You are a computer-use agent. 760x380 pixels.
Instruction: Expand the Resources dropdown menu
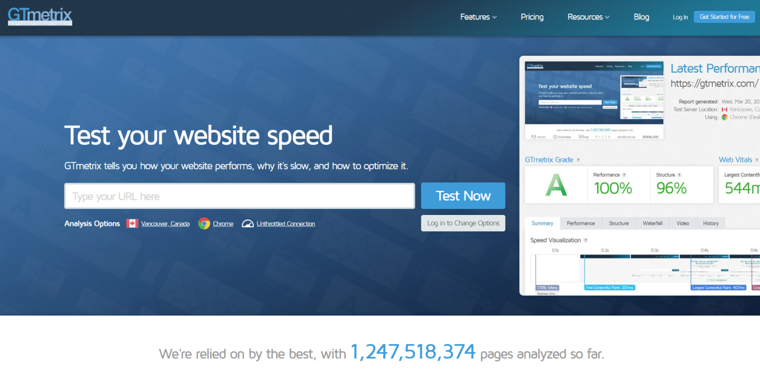tap(588, 17)
